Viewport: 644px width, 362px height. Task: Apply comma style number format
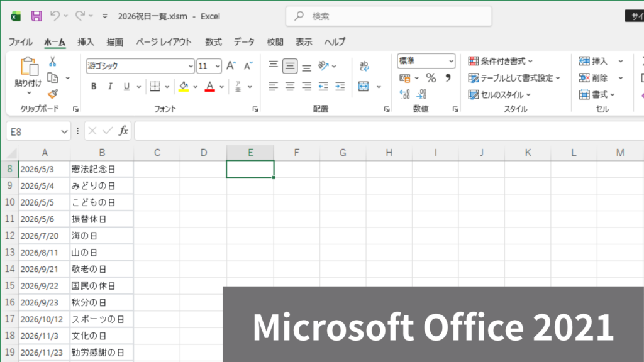coord(448,77)
